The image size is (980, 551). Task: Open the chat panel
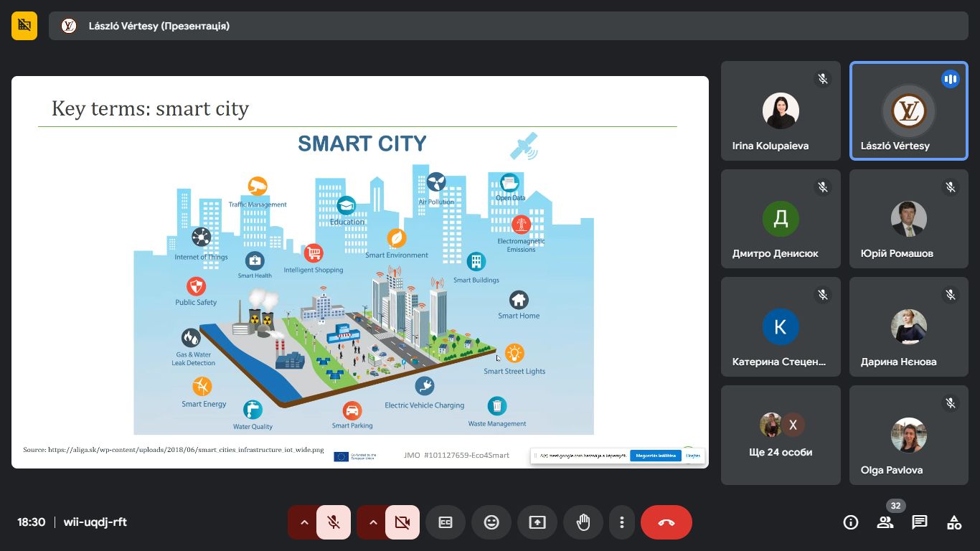(x=920, y=522)
